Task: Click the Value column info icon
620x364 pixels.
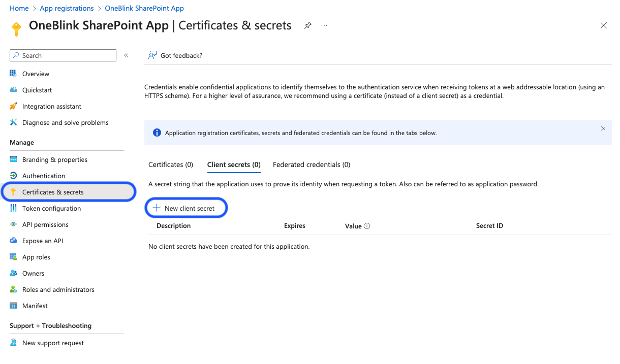Action: (x=367, y=226)
